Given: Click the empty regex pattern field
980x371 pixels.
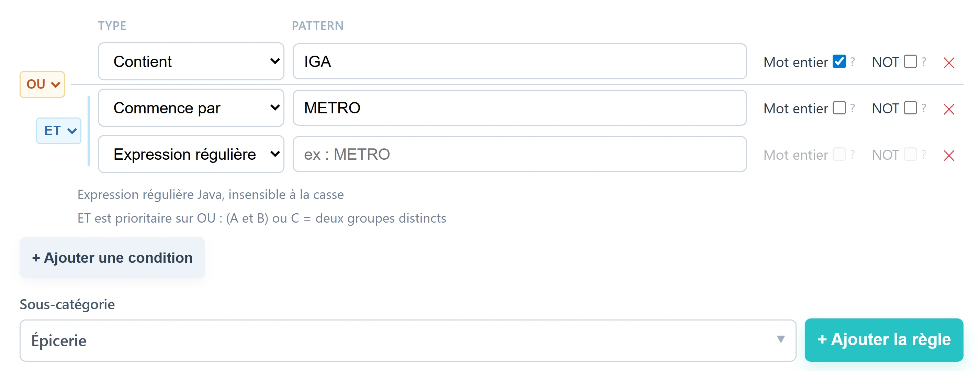Looking at the screenshot, I should [519, 155].
